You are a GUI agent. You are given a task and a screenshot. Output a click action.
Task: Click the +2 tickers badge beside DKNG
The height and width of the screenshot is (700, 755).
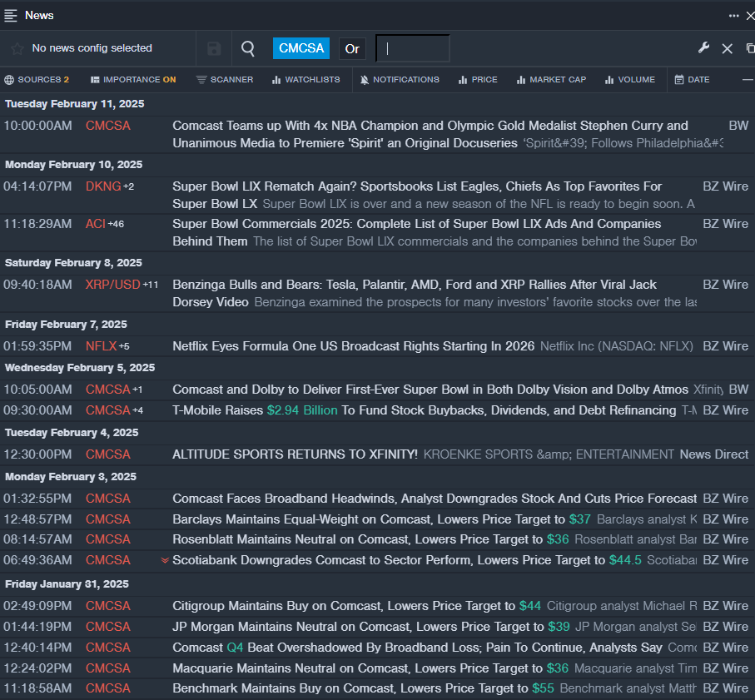click(128, 186)
